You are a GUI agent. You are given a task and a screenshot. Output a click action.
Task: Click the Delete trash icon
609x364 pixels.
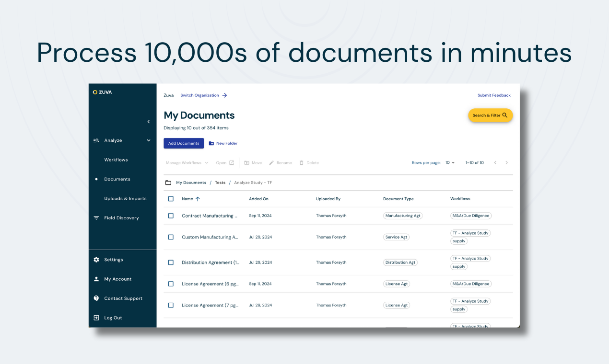[x=302, y=163]
